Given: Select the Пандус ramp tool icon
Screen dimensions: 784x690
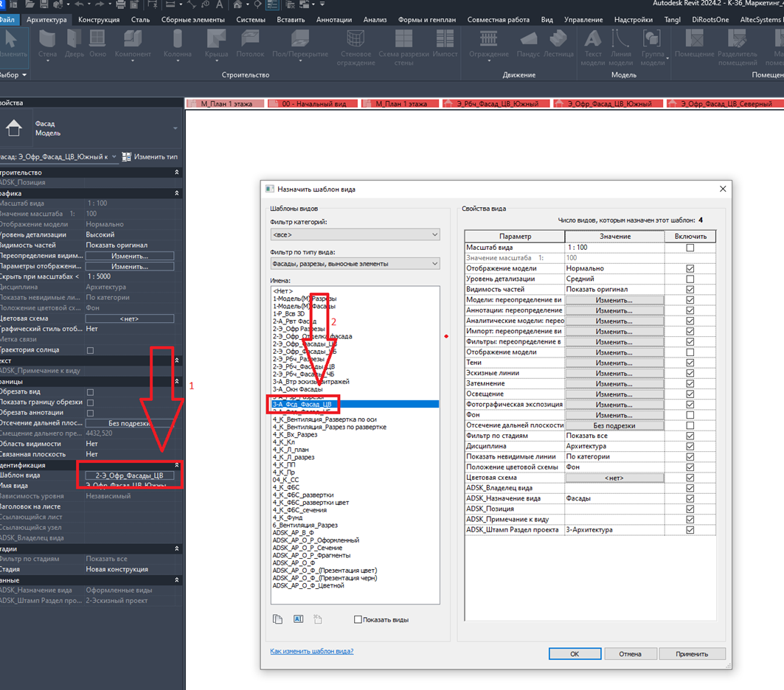Looking at the screenshot, I should (529, 39).
